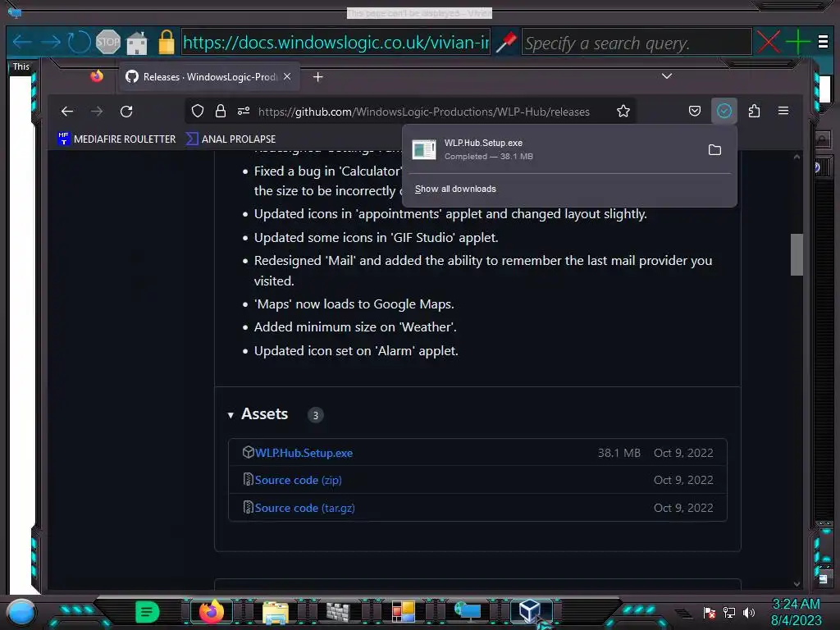Click the page vertical scrollbar thumb
Screen dimensions: 840x630
coord(797,254)
